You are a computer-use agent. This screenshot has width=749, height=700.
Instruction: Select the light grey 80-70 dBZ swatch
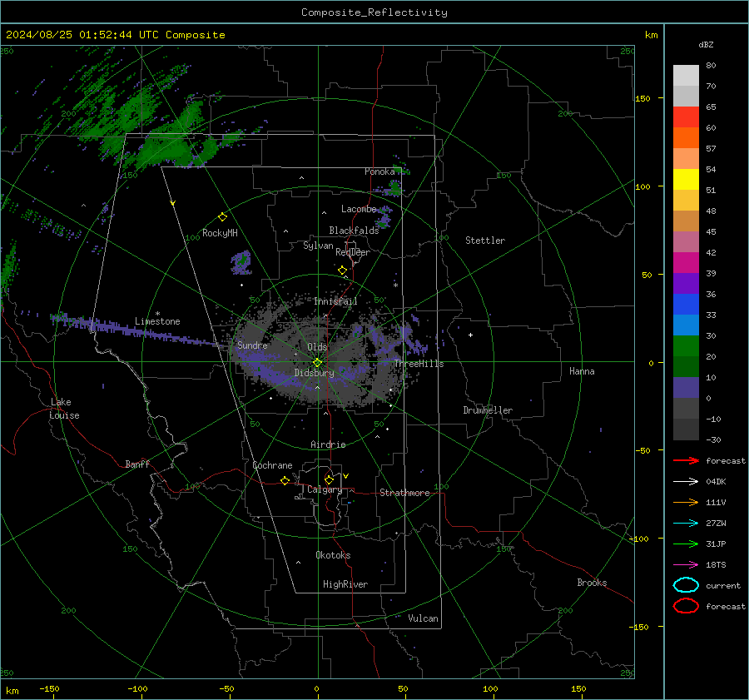(686, 76)
